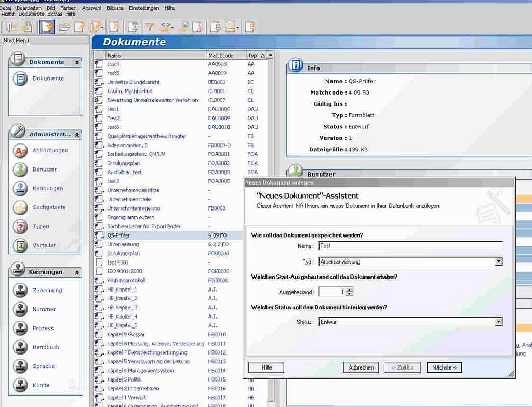Click the Sprache stamp icon
The width and height of the screenshot is (532, 407).
(20, 366)
